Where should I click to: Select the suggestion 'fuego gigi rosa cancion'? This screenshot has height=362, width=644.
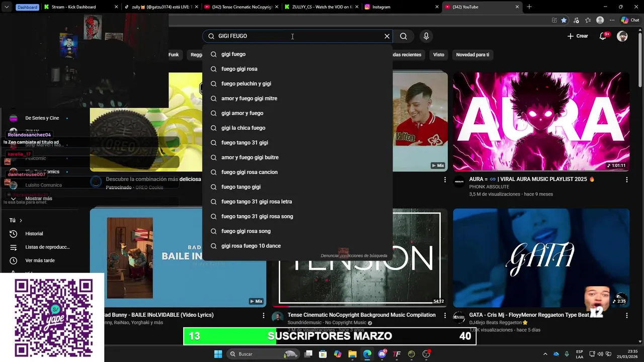click(297, 172)
